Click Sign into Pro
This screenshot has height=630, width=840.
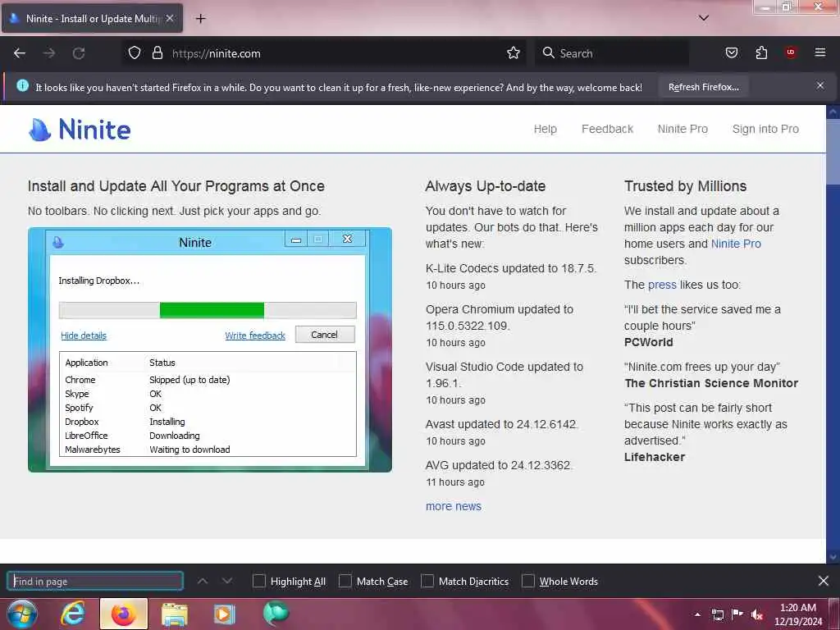[765, 129]
